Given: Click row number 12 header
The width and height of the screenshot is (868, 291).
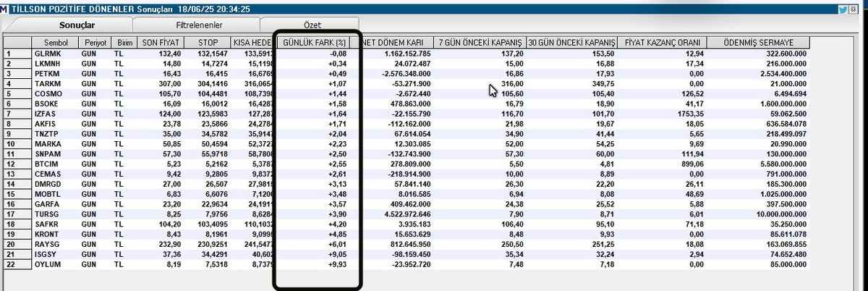Looking at the screenshot, I should pos(17,164).
